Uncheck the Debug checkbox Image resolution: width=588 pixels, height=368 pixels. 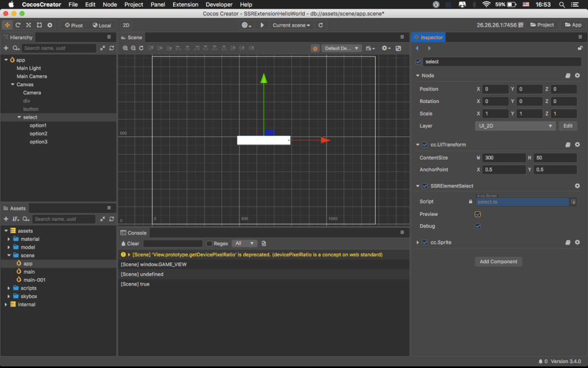(478, 226)
